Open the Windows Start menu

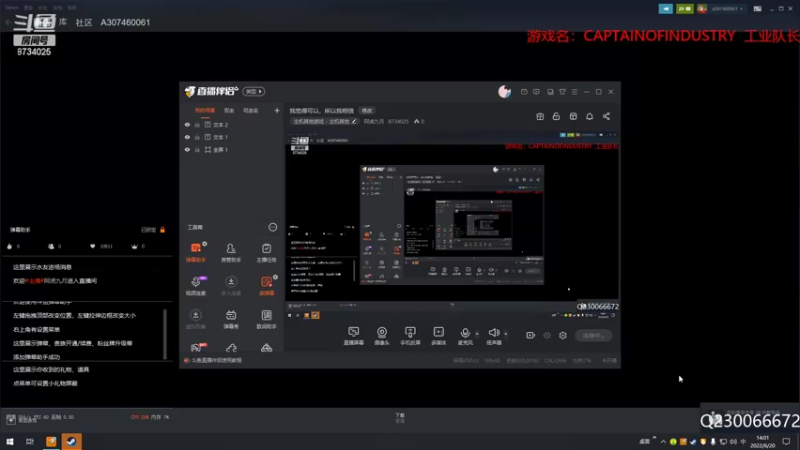click(x=10, y=441)
